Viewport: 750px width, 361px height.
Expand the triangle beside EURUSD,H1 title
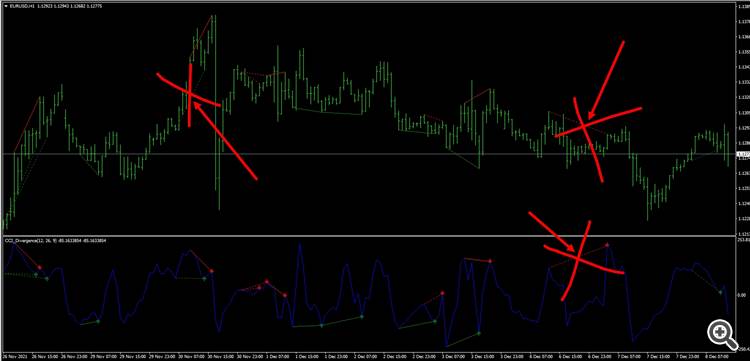tap(5, 5)
